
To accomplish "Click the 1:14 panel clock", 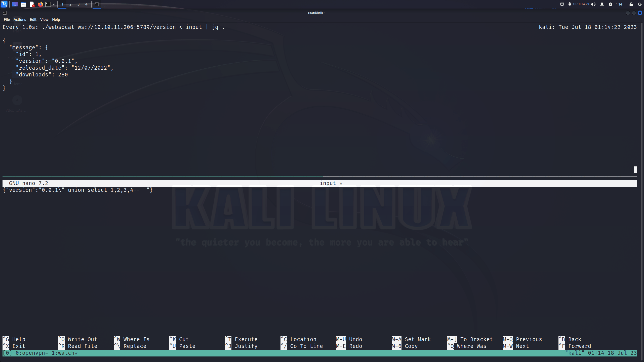I will 619,4.
